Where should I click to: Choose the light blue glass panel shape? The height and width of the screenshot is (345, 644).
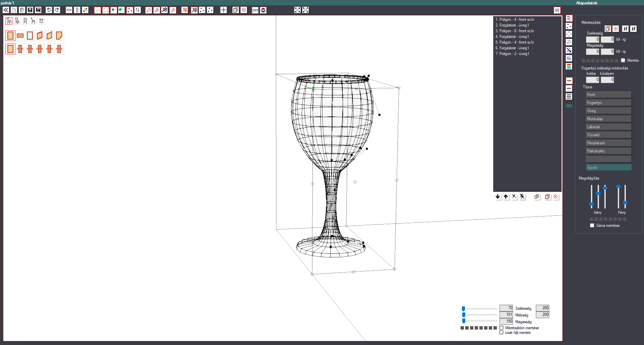(30, 36)
